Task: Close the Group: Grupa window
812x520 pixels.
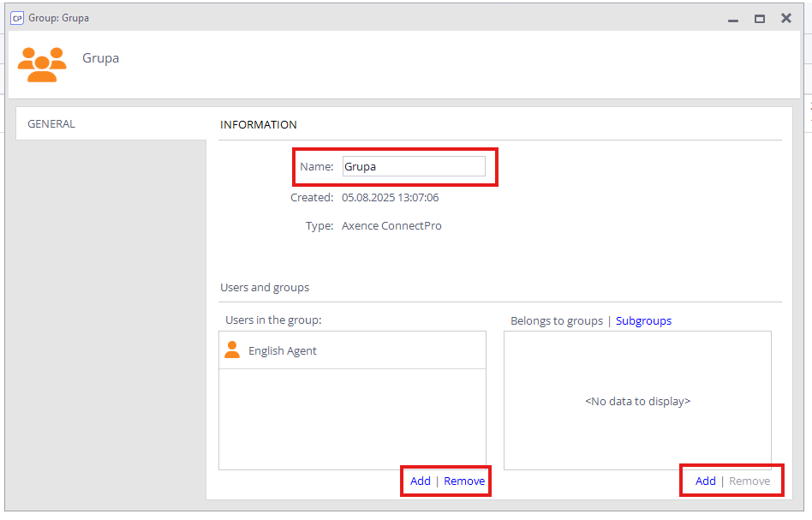Action: pos(786,18)
